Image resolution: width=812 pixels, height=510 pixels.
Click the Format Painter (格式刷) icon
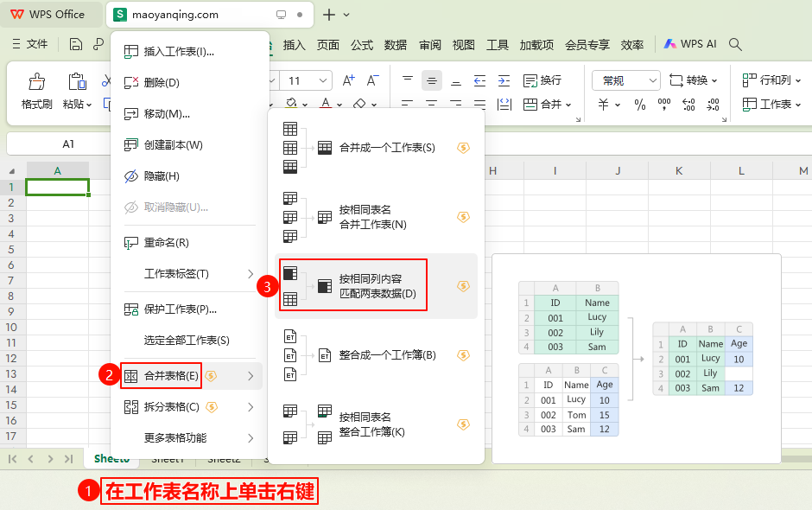click(36, 81)
